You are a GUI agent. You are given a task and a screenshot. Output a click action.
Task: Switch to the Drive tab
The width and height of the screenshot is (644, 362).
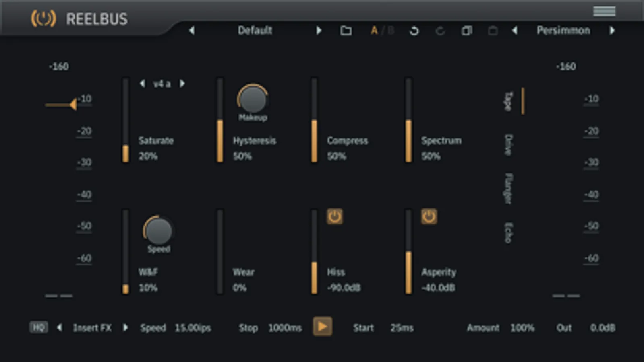click(x=509, y=144)
